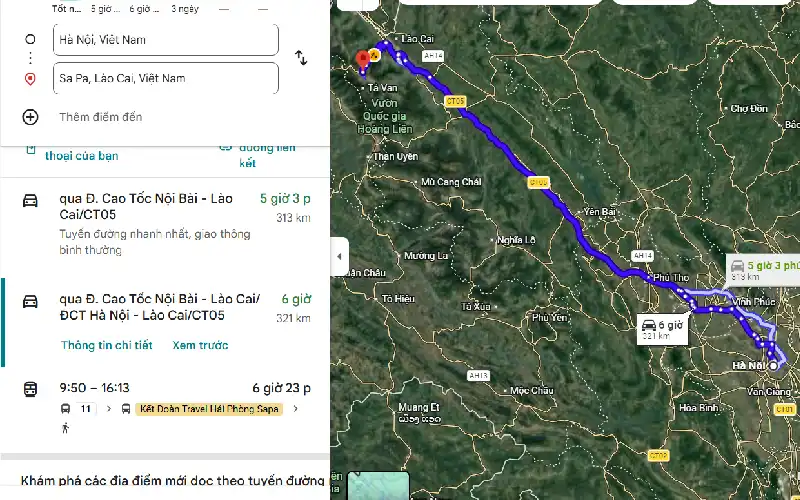Click the 'Hà Nội, Việt Nam' origin field
Viewport: 800px width, 500px height.
(166, 40)
